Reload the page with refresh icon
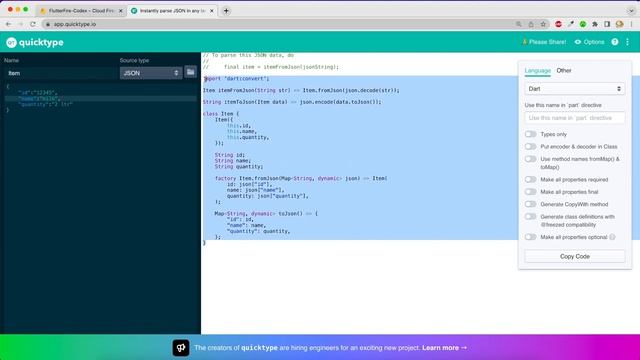The height and width of the screenshot is (360, 640). point(33,24)
